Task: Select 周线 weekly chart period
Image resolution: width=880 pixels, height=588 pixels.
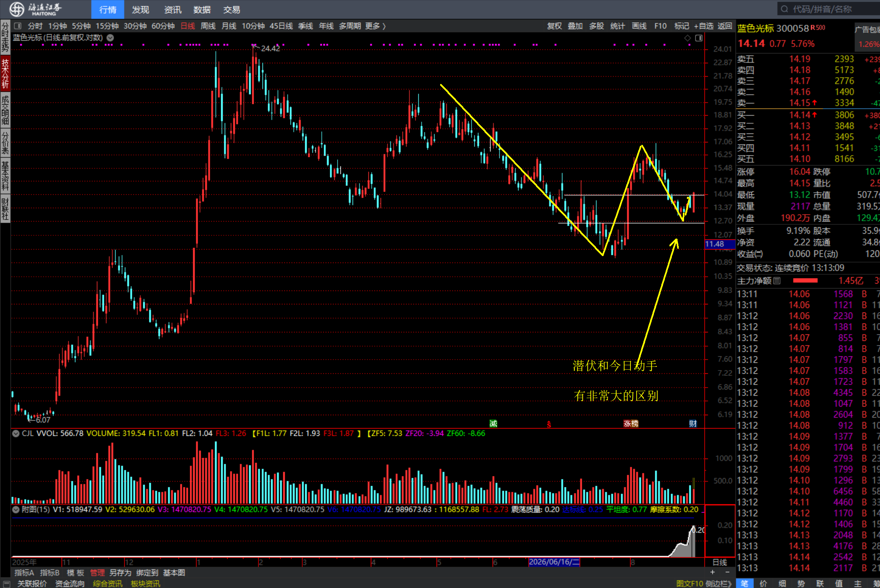Action: (208, 26)
